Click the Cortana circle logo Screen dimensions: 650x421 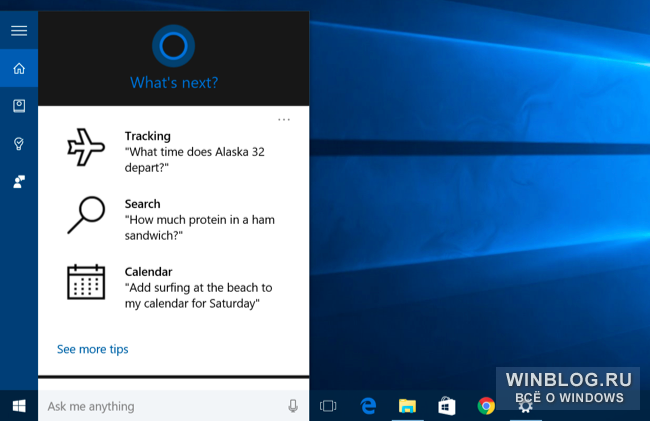pyautogui.click(x=173, y=46)
